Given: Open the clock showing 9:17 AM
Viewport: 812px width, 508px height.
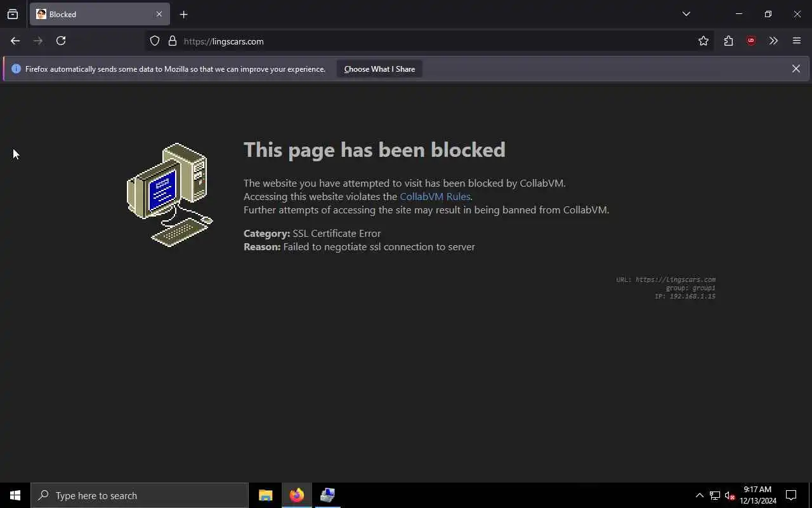Looking at the screenshot, I should click(x=757, y=495).
